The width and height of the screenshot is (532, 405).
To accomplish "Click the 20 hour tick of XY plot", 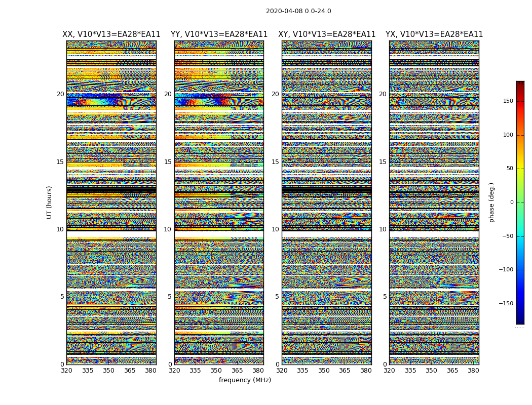I will click(x=276, y=94).
